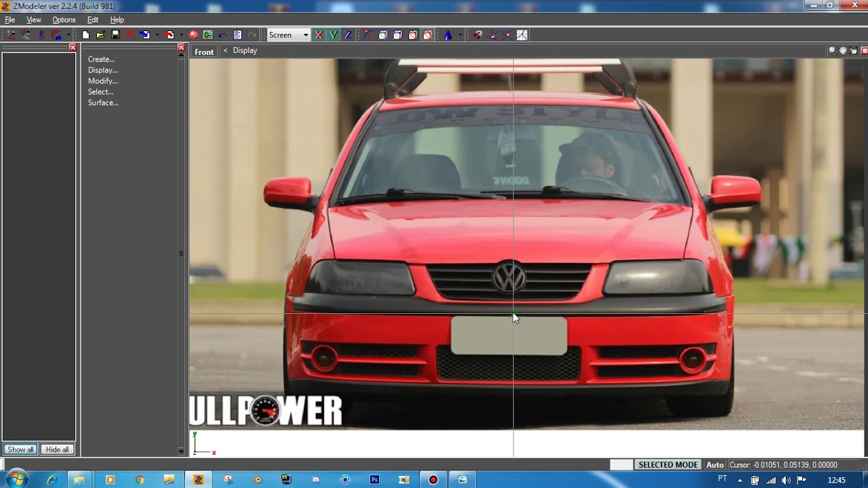Open the dropdown arrow beside the import icon

click(x=157, y=35)
